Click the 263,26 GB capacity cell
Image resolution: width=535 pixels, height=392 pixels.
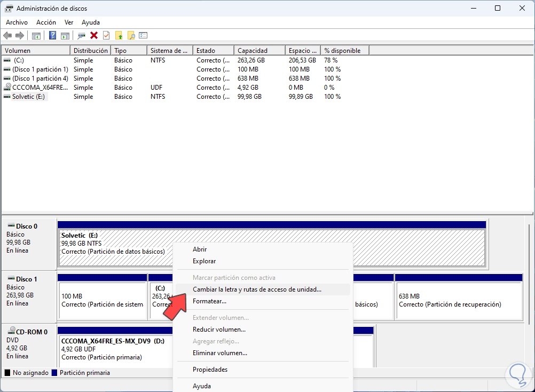coord(251,60)
